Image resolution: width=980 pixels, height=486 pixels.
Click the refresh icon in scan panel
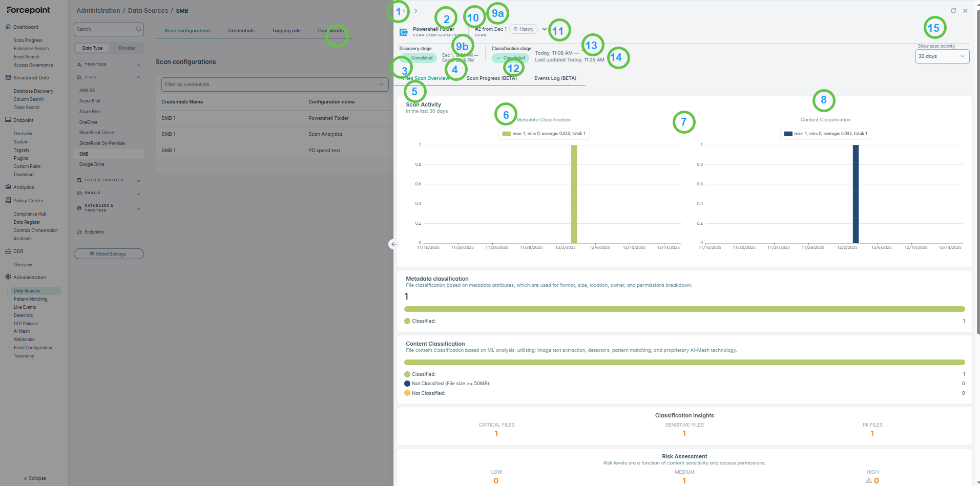tap(953, 11)
